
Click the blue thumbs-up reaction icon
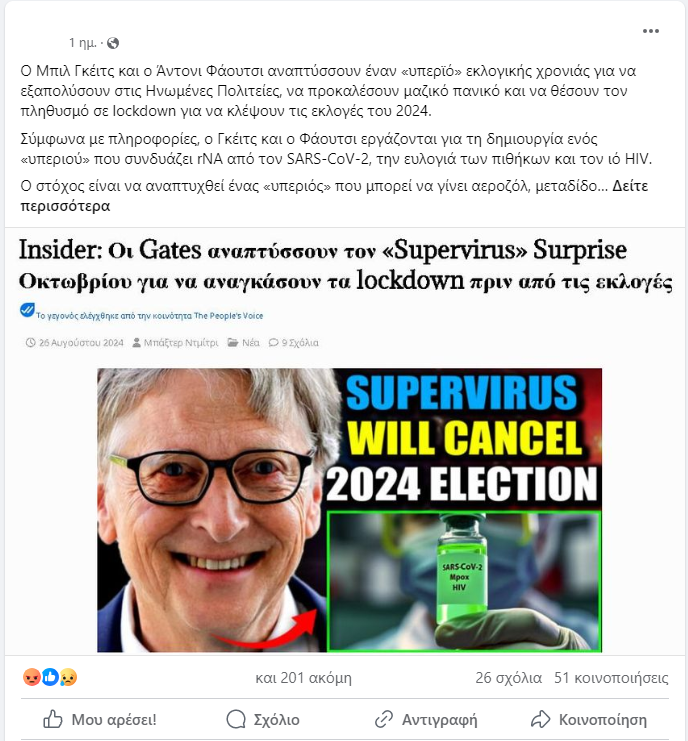50,677
